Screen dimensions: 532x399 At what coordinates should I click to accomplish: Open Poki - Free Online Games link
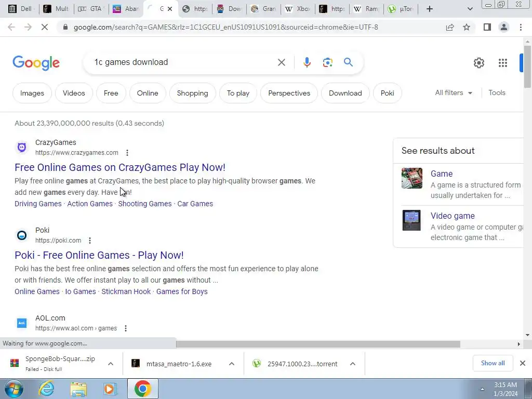tap(99, 255)
